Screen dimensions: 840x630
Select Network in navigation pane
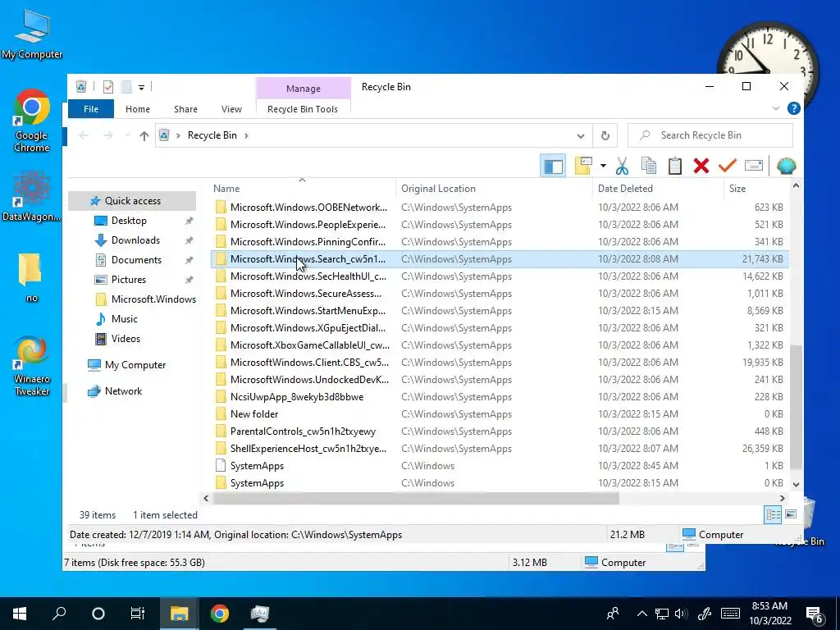[123, 391]
